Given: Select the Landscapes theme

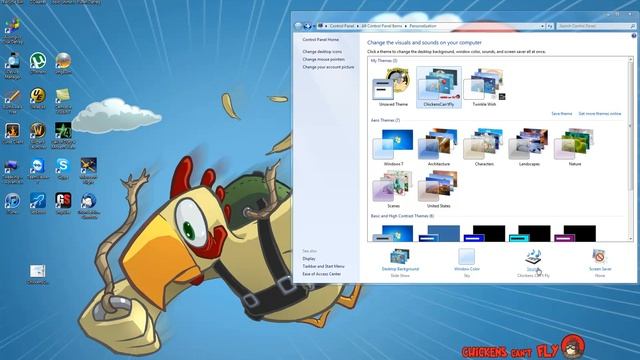Looking at the screenshot, I should click(529, 147).
